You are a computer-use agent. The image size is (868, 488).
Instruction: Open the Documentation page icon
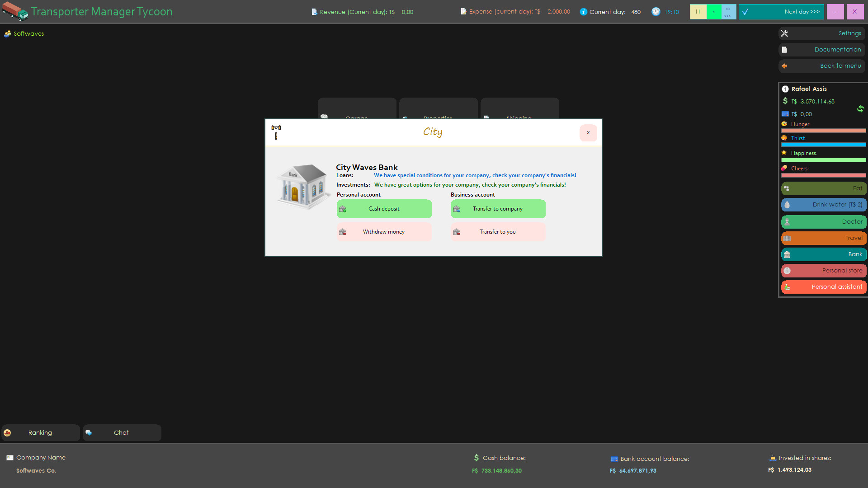click(784, 49)
